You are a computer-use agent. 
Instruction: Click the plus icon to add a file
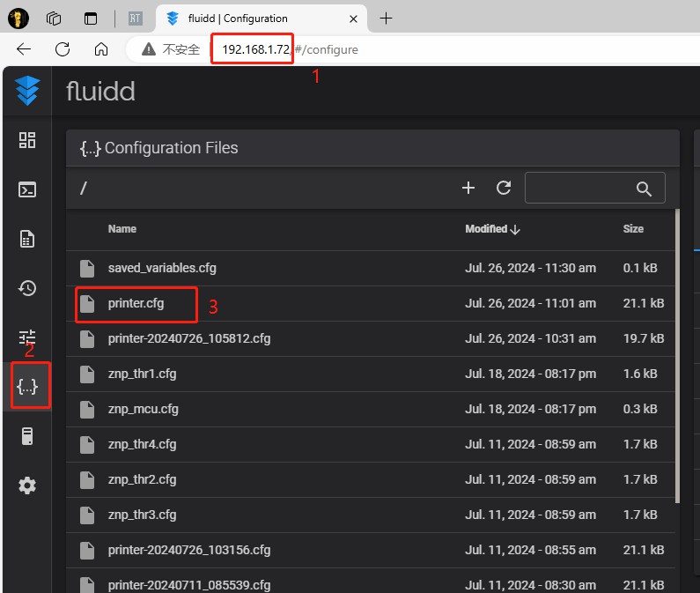(x=468, y=188)
